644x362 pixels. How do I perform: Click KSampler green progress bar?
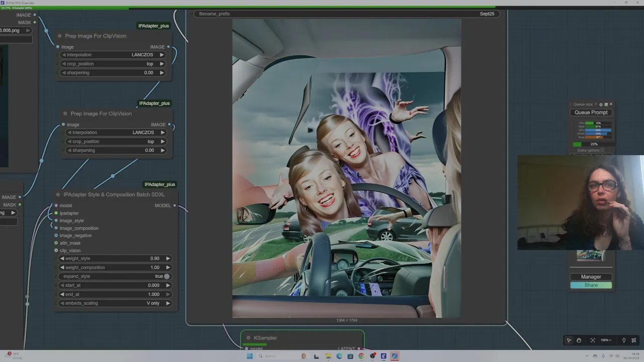pos(255,344)
